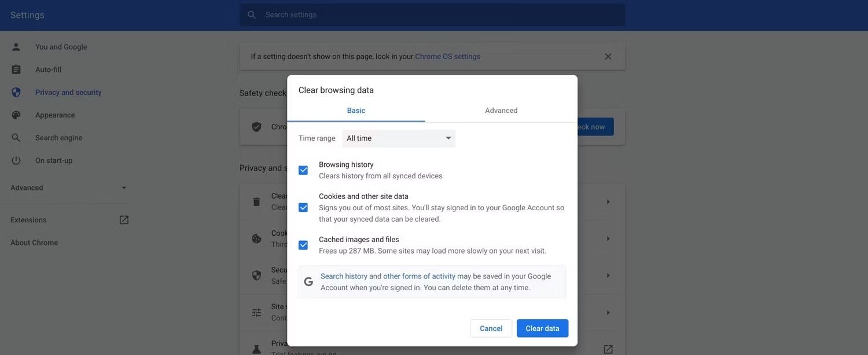The height and width of the screenshot is (355, 868).
Task: Toggle Cached images and files checkbox
Action: click(303, 245)
